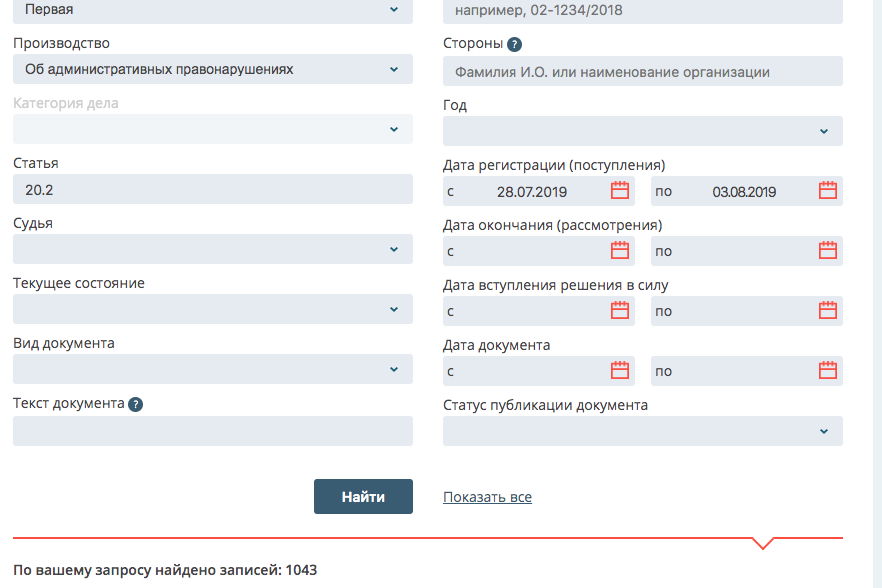Click the Статья field containing 20.2
Screen dimensions: 882x588
[x=212, y=189]
